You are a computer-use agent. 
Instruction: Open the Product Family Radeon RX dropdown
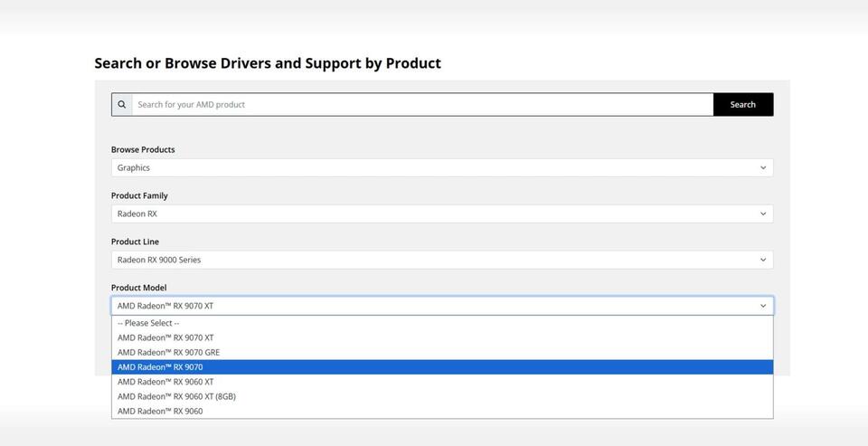pyautogui.click(x=442, y=214)
